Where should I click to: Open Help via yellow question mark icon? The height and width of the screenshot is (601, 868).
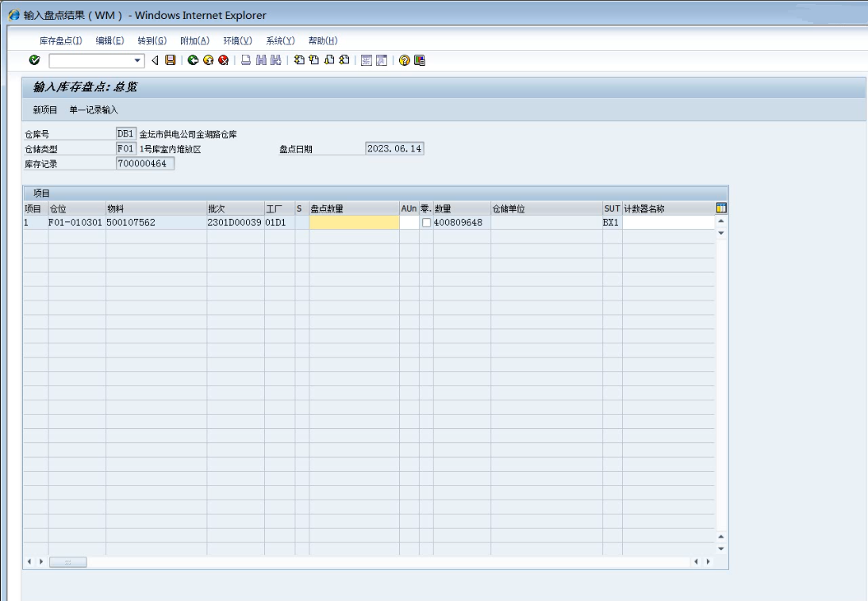tap(405, 61)
